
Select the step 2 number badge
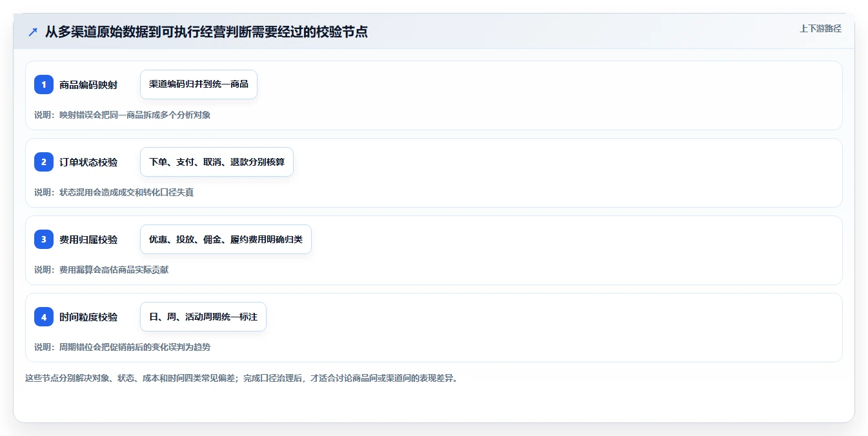point(44,162)
